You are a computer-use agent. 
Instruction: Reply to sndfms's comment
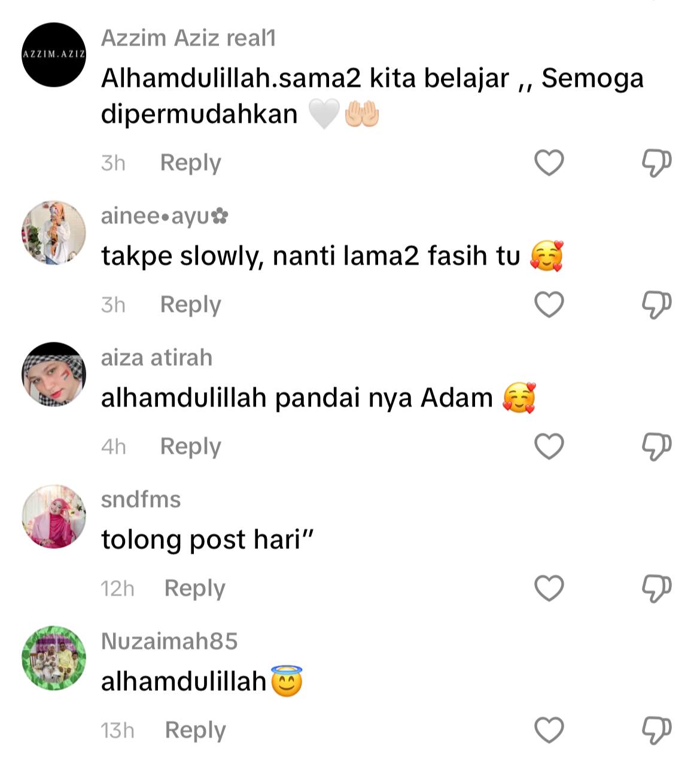194,588
